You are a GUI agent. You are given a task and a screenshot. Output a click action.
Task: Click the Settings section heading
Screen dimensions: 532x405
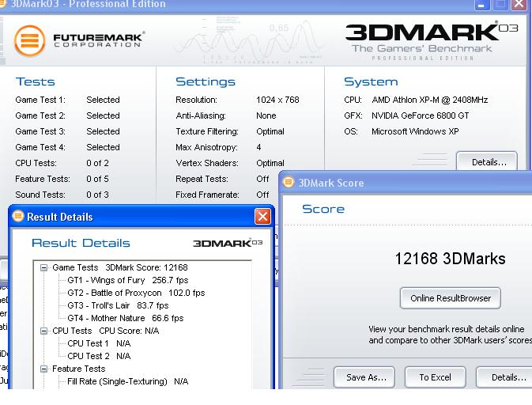click(206, 81)
